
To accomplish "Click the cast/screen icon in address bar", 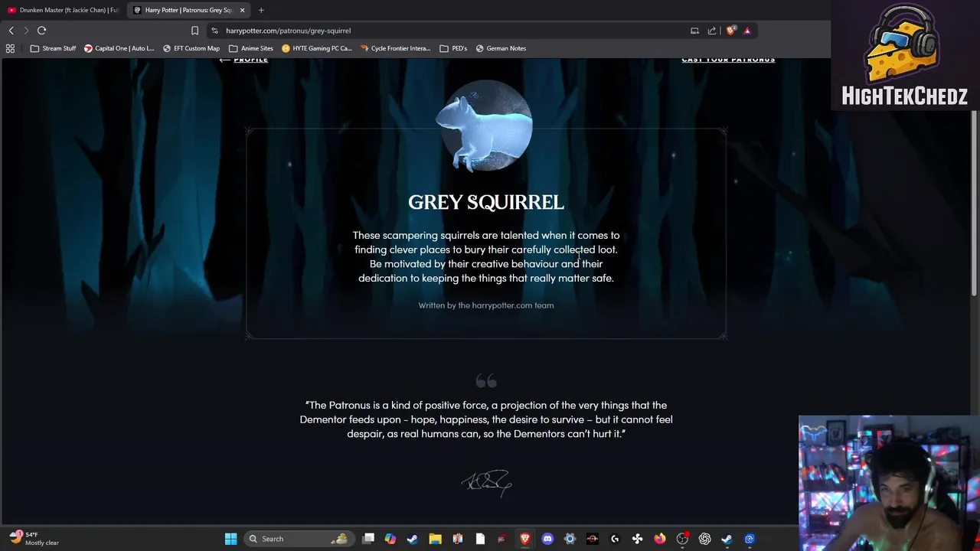I will [x=694, y=31].
